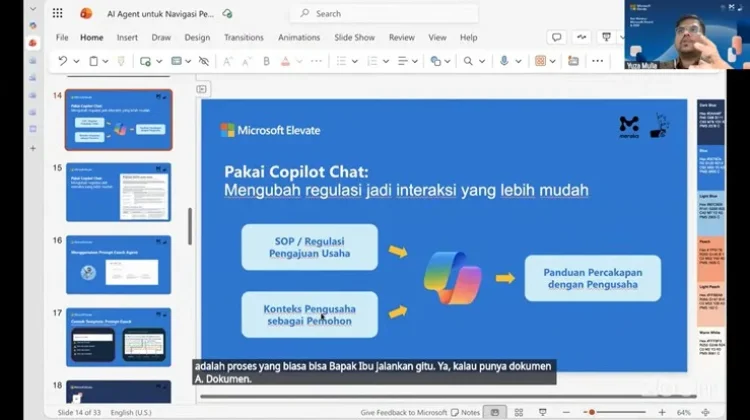The width and height of the screenshot is (750, 420).
Task: Expand bullet list styles dropdown
Action: 354,61
